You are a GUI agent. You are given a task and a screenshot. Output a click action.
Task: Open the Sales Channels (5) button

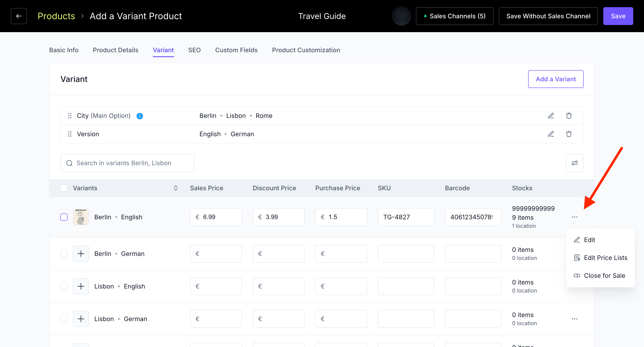(x=455, y=16)
